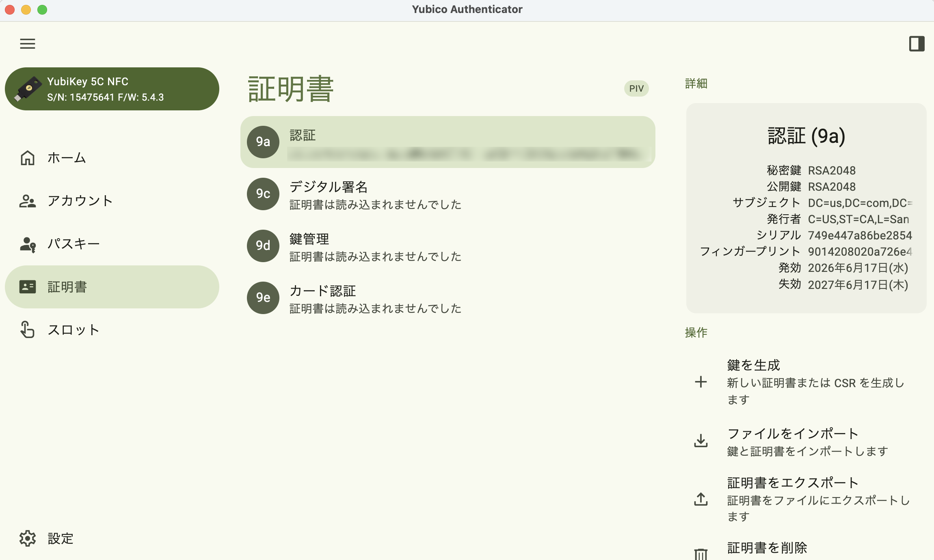Select the 鍵管理 slot row

click(448, 246)
